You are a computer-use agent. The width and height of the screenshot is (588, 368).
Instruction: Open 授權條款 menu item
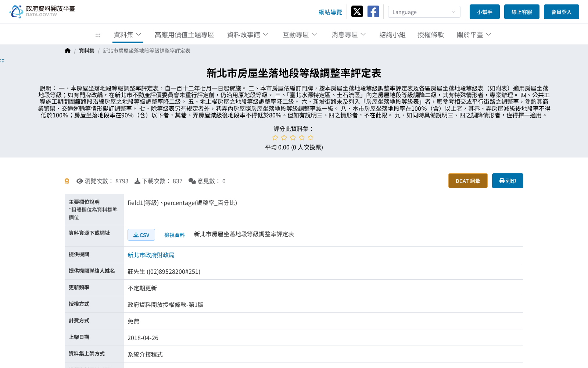(431, 35)
